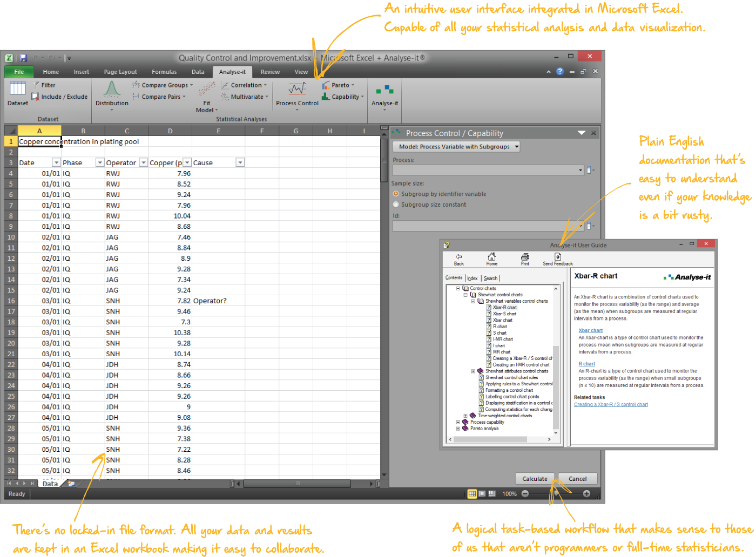Screen dimensions: 756x557
Task: Open the Search tab in User Guide
Action: 491,278
